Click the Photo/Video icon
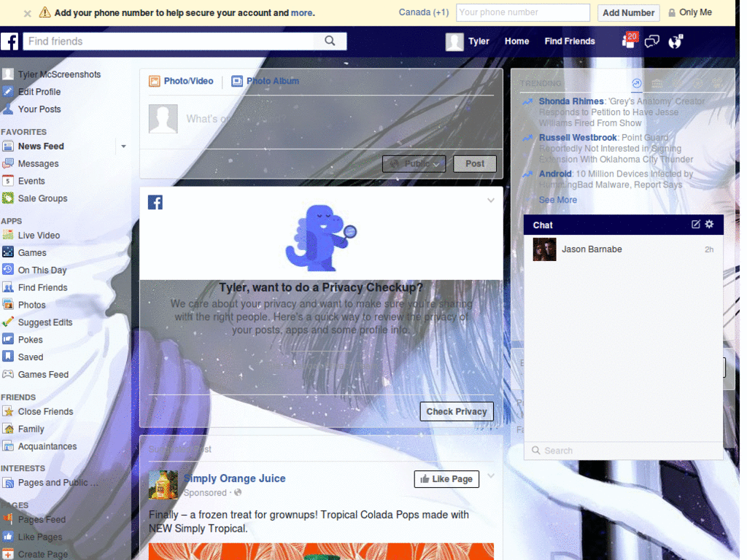The height and width of the screenshot is (560, 747). (155, 82)
